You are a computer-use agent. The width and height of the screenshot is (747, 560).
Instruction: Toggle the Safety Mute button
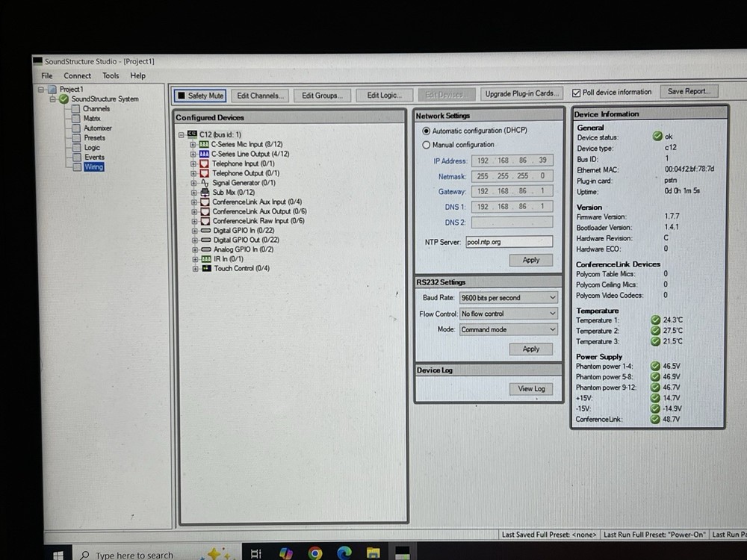[x=199, y=96]
